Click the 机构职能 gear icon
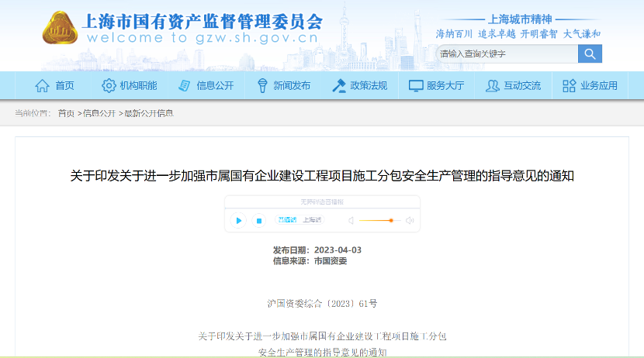Screen dimensions: 644x358 pos(109,85)
